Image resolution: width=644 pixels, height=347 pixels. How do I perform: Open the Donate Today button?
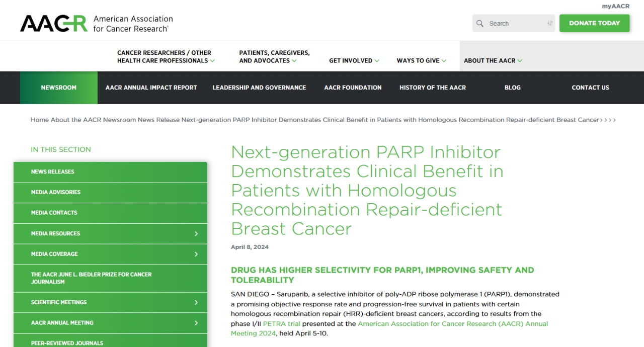[594, 23]
